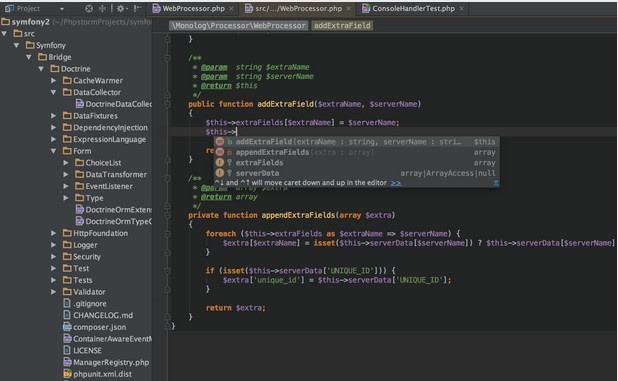Choose addExtraField in the completion popup

(x=357, y=141)
